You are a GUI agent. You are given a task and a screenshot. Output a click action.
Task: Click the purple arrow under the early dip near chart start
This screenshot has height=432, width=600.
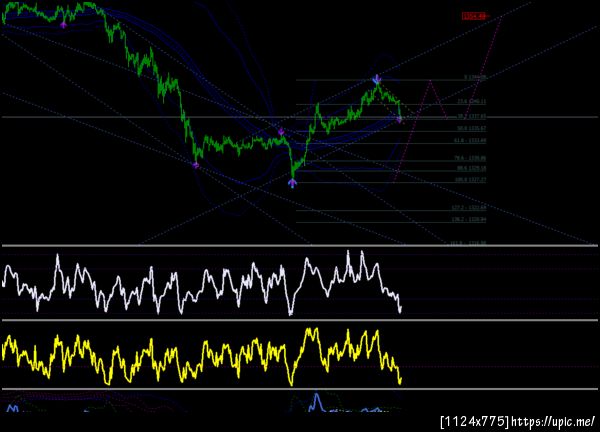click(x=63, y=25)
